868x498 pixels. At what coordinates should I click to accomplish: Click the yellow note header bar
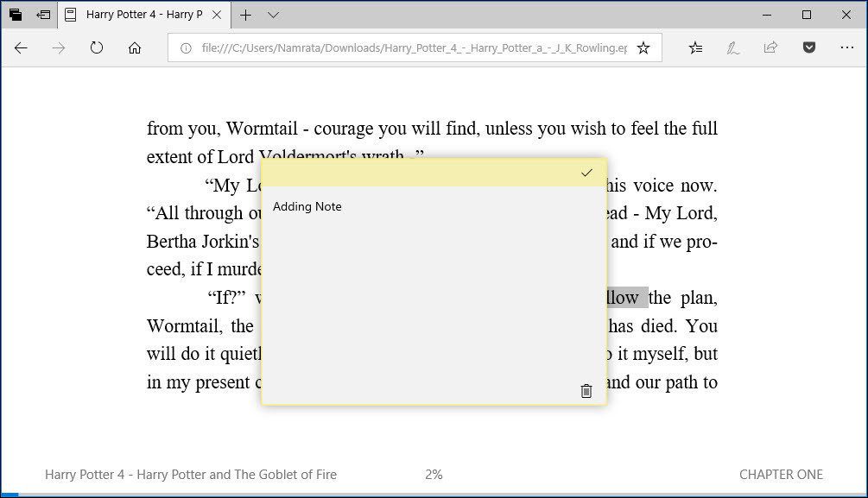434,173
